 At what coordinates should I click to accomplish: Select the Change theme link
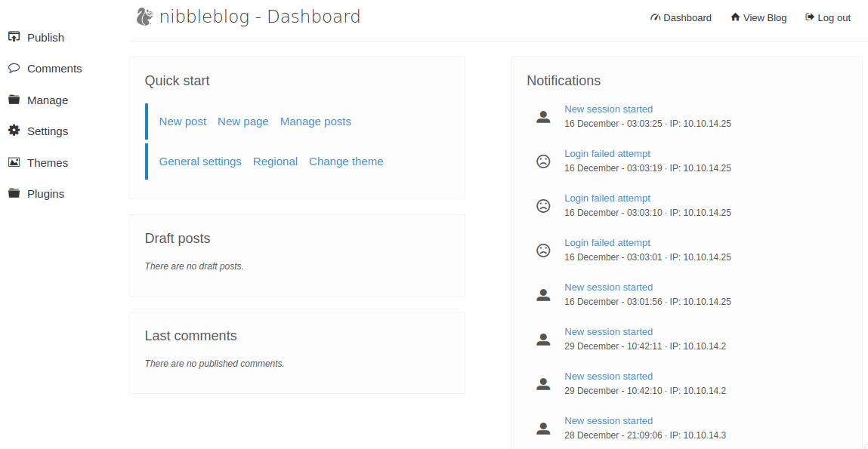pyautogui.click(x=346, y=161)
